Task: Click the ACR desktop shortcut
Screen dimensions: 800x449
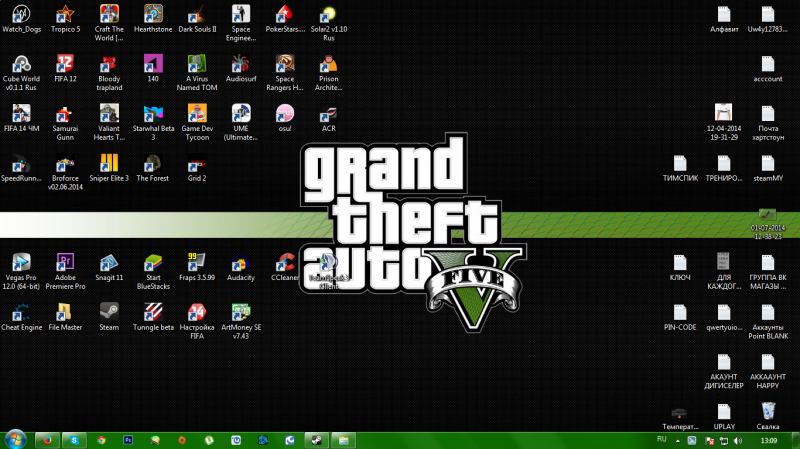Action: point(329,118)
